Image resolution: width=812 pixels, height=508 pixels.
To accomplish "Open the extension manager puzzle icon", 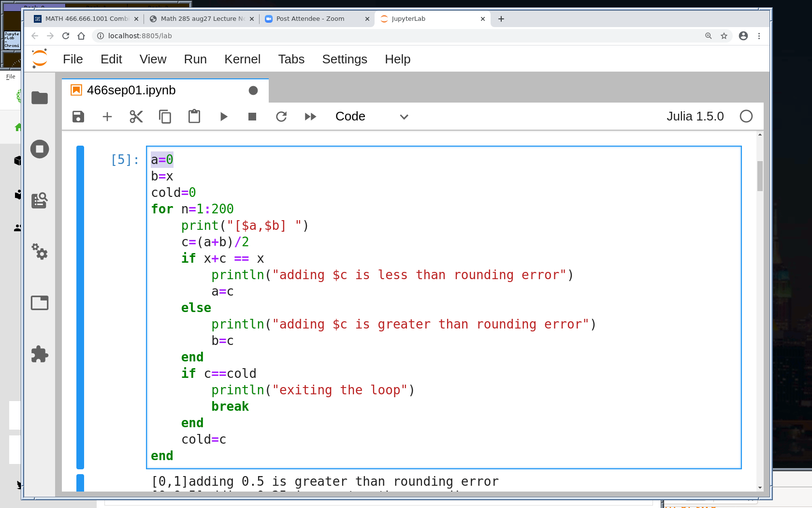I will (x=40, y=354).
